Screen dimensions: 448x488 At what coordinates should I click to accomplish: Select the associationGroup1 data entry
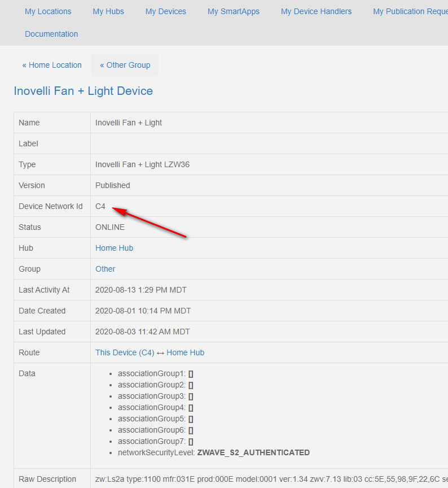pyautogui.click(x=156, y=373)
